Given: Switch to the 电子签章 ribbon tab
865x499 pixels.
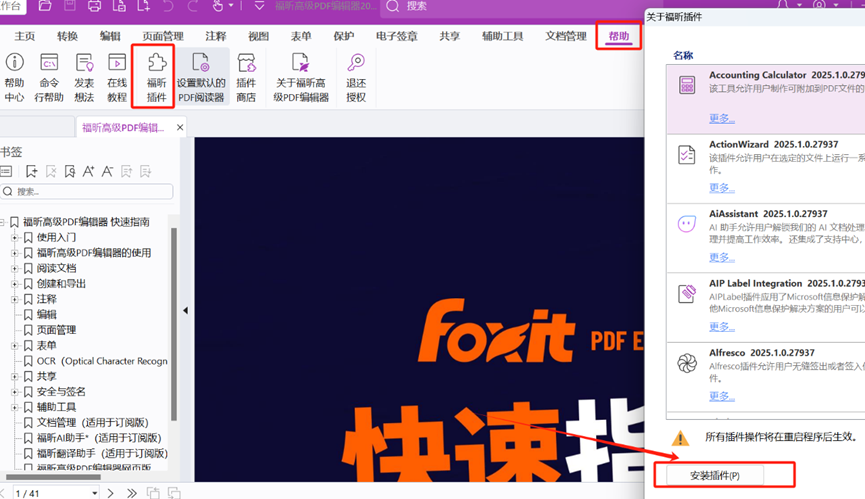Looking at the screenshot, I should pos(397,36).
